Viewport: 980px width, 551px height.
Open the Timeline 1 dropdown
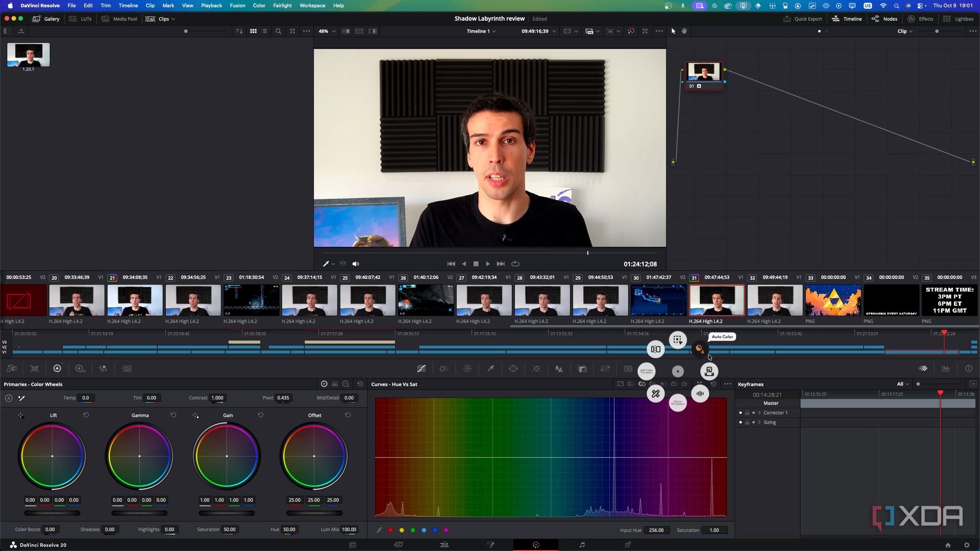point(481,31)
